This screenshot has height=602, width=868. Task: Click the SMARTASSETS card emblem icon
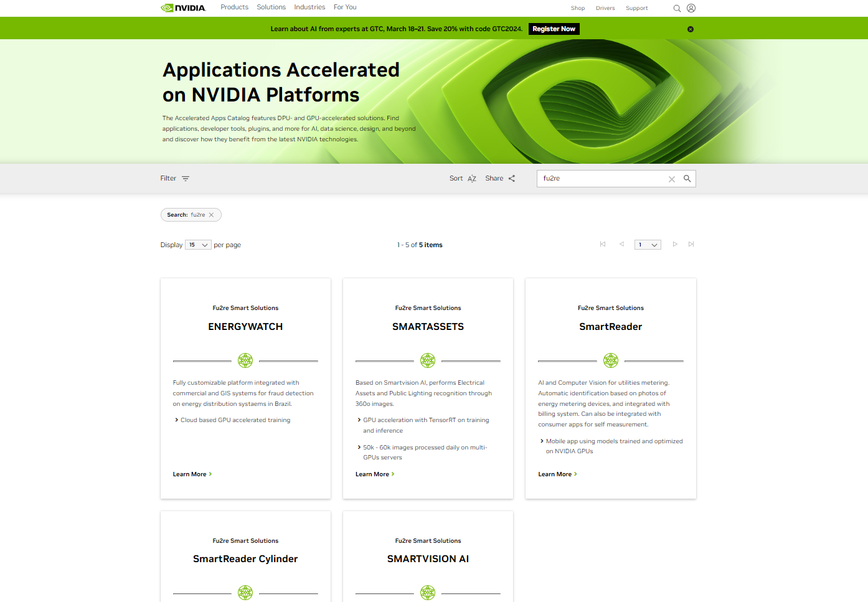(428, 360)
